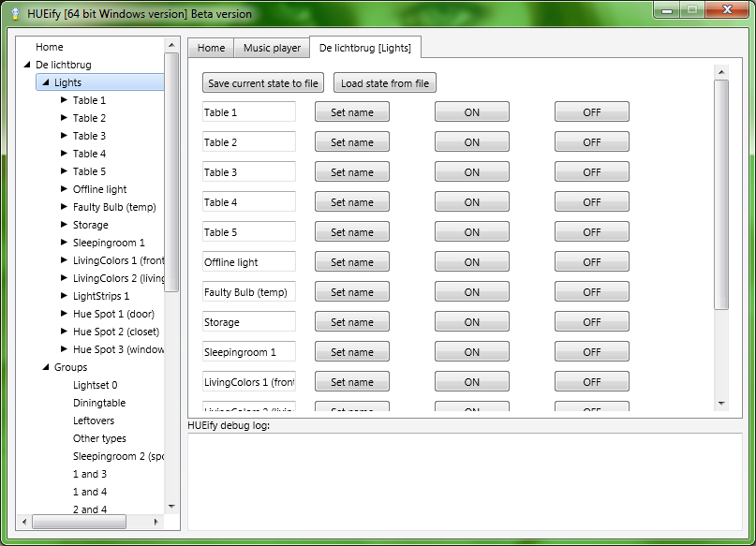
Task: Expand the LightStrips 1 tree arrow
Action: (x=64, y=295)
